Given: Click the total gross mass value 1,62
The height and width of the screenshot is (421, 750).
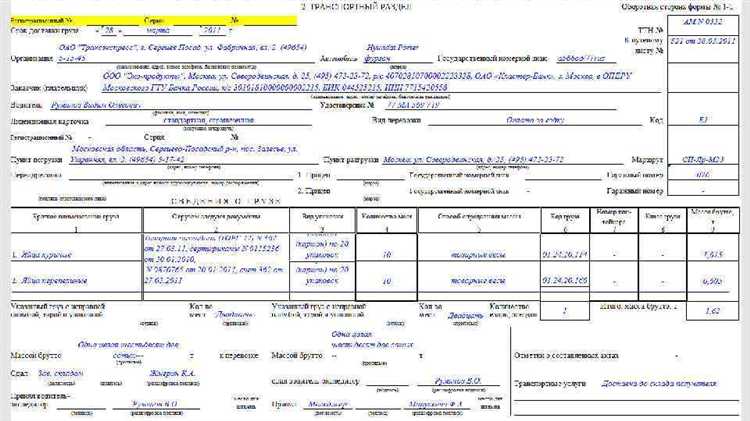Looking at the screenshot, I should click(x=712, y=312).
